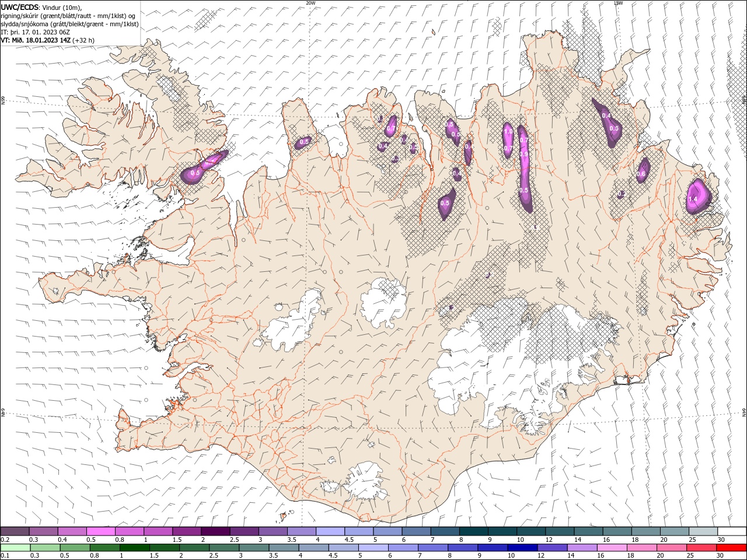Click the '25' label under the lower legend row
The height and width of the screenshot is (560, 747).
click(690, 556)
